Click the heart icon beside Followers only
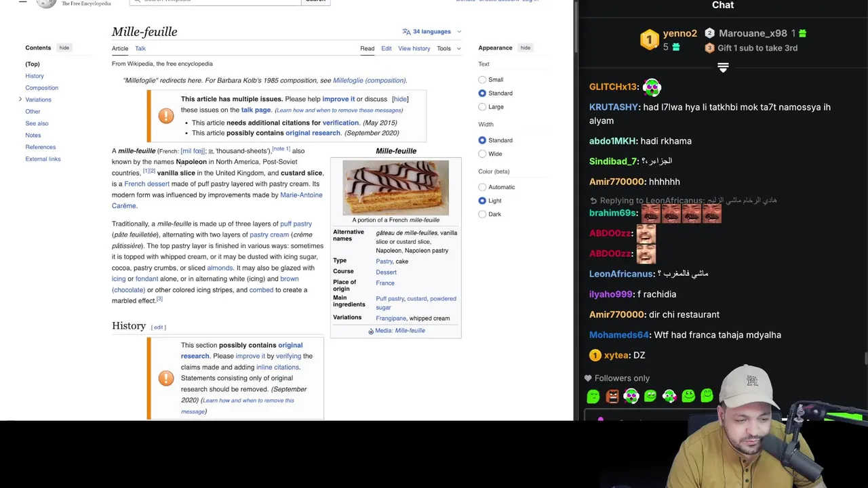 click(x=588, y=378)
